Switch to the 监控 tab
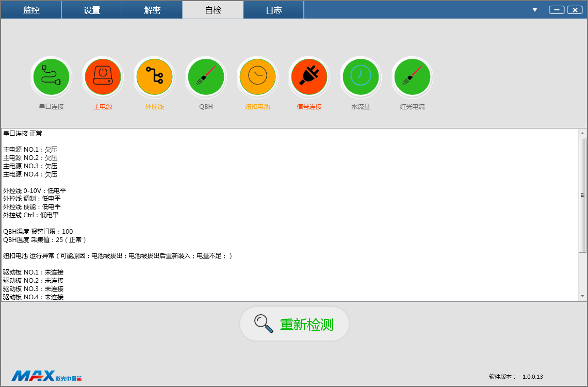588x387 pixels. tap(31, 10)
